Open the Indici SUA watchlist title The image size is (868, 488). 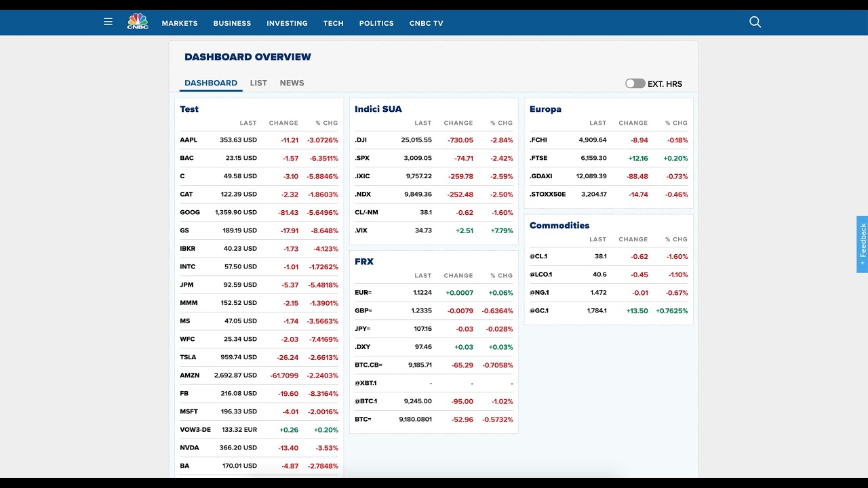[x=378, y=108]
